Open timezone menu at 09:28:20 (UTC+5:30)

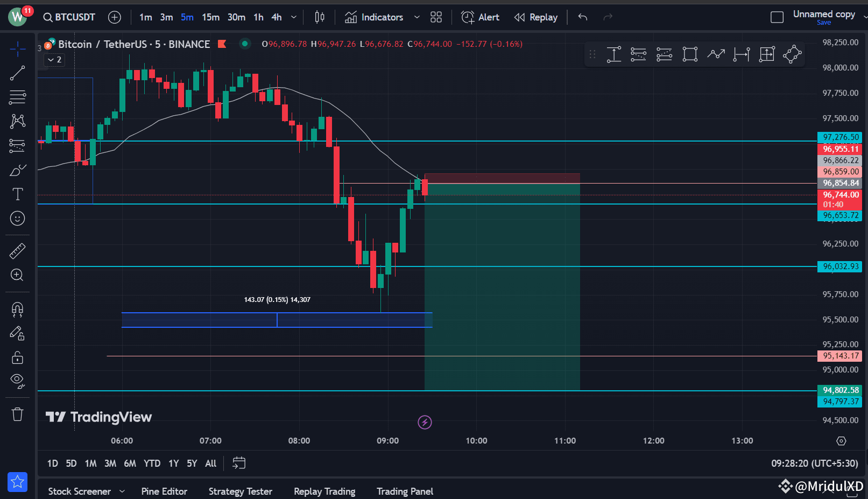[x=815, y=463]
